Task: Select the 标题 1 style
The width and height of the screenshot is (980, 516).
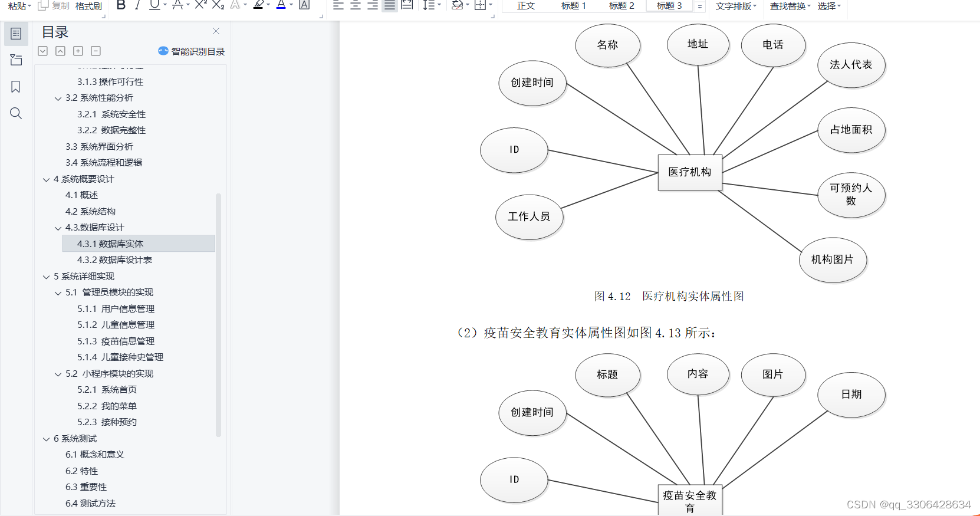Action: pos(574,6)
